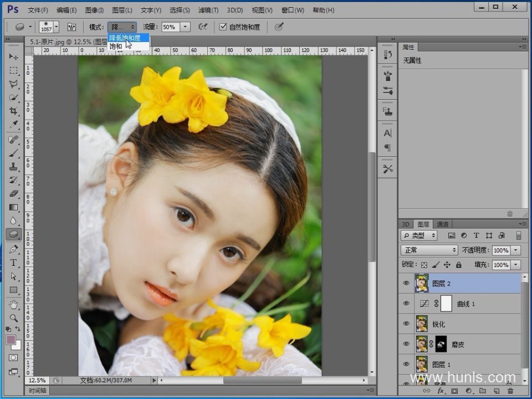Open the 时间轴 timeline panel
This screenshot has height=399, width=532.
tap(38, 391)
